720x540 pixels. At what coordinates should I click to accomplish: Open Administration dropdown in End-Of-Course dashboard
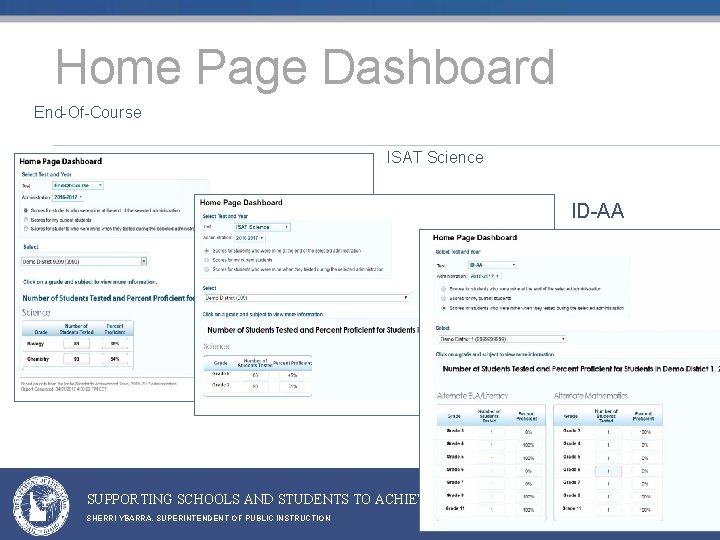(x=68, y=197)
